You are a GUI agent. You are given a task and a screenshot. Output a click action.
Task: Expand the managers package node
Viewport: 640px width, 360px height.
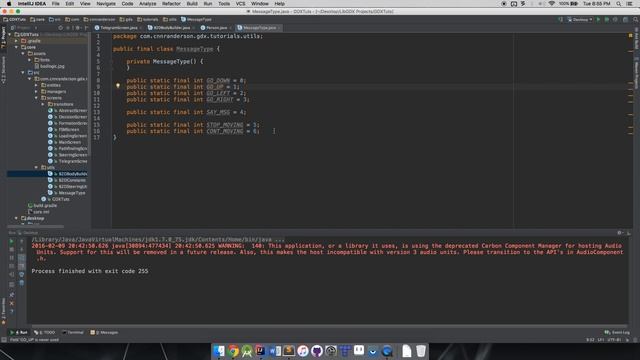click(36, 91)
